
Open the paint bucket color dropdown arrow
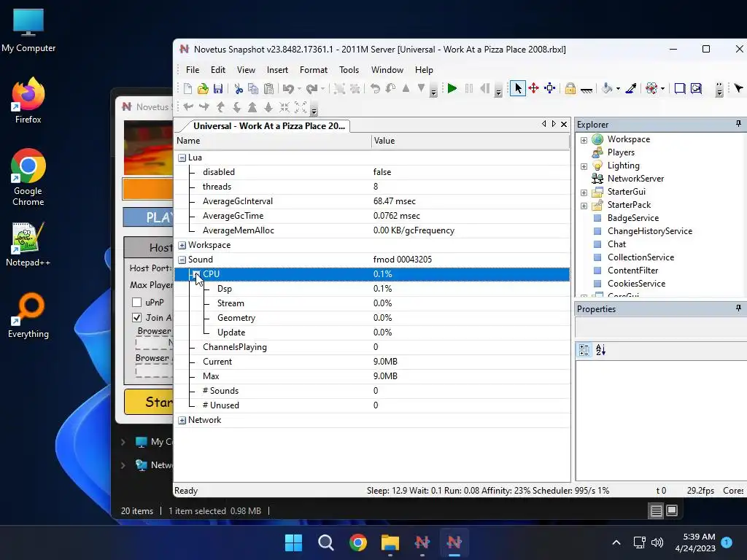click(x=618, y=89)
